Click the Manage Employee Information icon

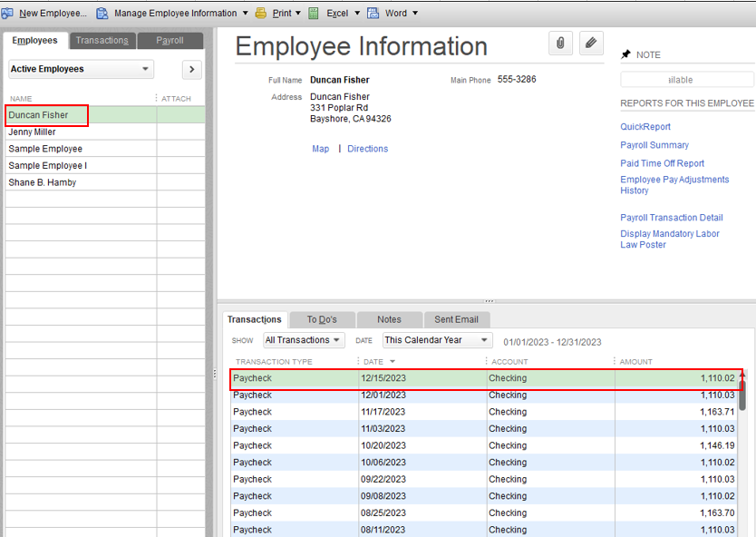click(102, 13)
